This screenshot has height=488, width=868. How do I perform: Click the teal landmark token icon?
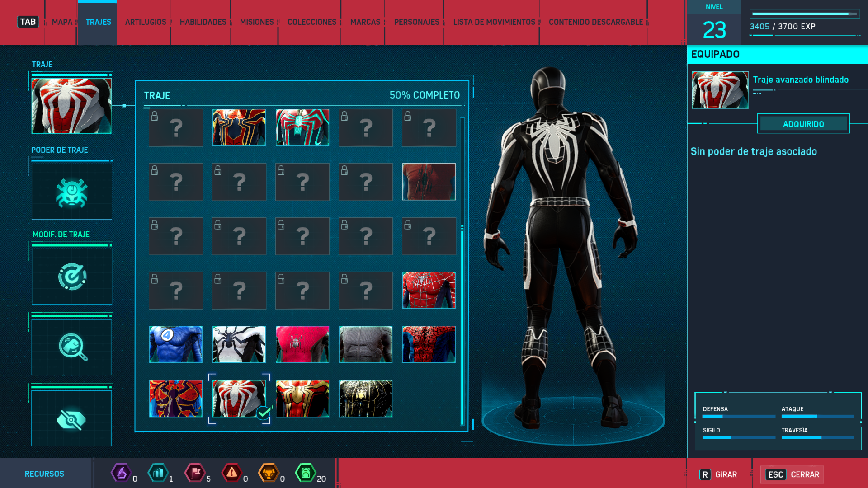pos(158,473)
